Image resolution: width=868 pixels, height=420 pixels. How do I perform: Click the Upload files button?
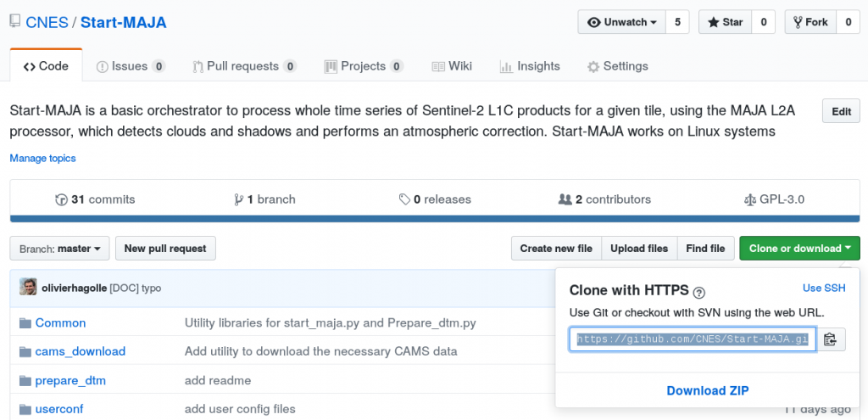click(x=639, y=249)
